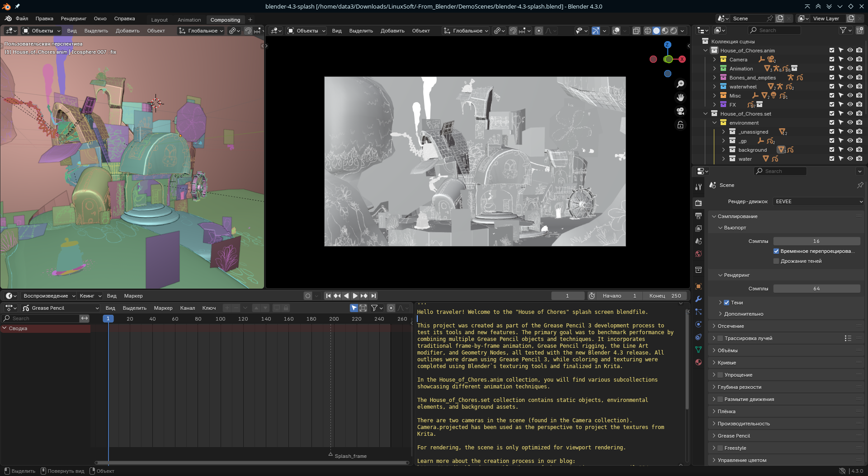Open the Modifiers wrench properties tab
The image size is (868, 476).
click(x=698, y=299)
